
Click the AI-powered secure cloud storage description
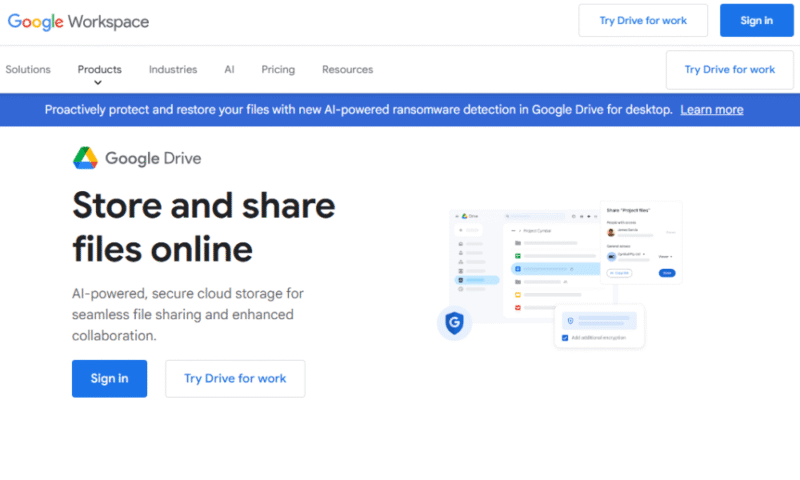click(188, 314)
